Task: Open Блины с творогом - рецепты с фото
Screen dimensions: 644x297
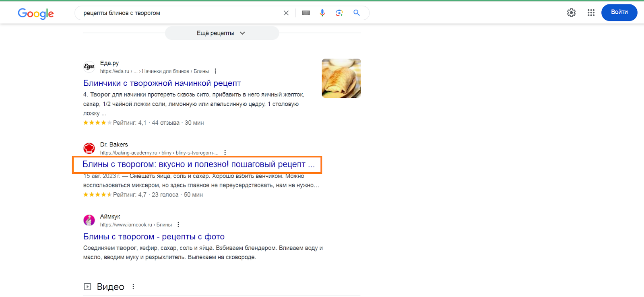Action: pos(154,237)
